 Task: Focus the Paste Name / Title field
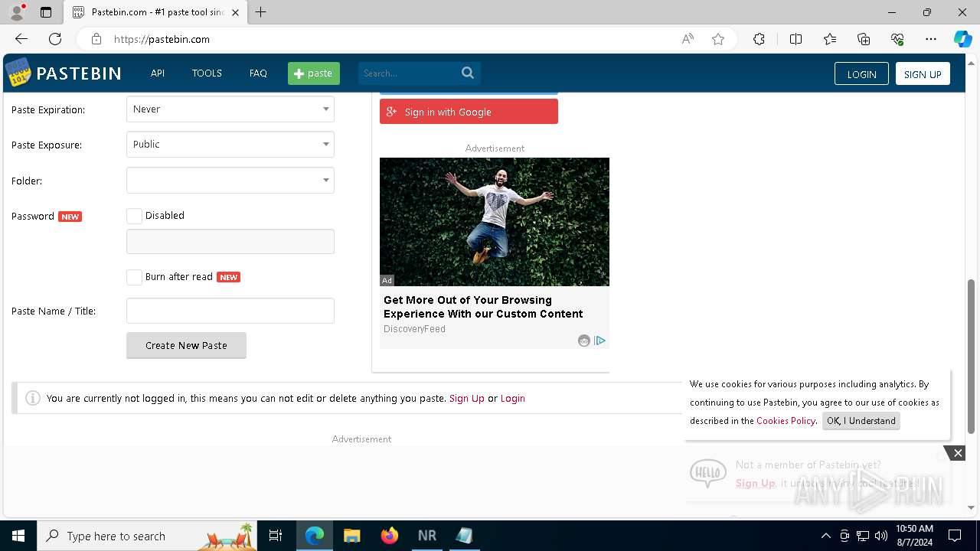tap(230, 311)
